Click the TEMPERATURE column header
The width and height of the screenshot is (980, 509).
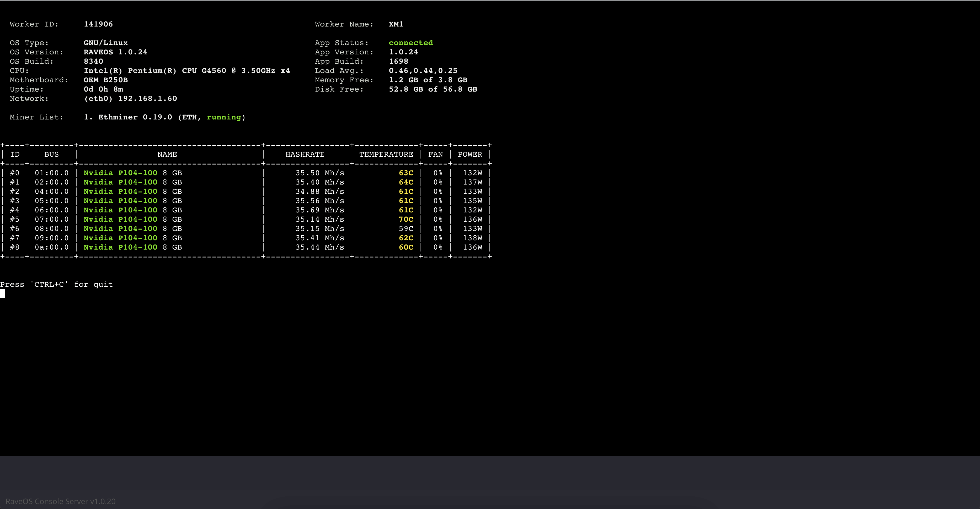point(386,154)
